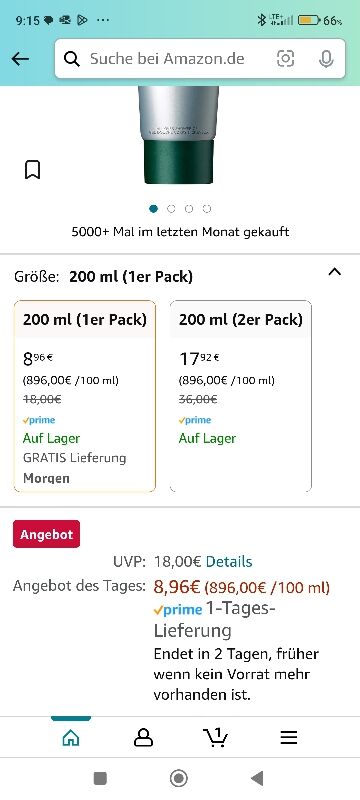Select the 200 ml (2er Pack) option
The image size is (360, 800).
click(x=241, y=396)
